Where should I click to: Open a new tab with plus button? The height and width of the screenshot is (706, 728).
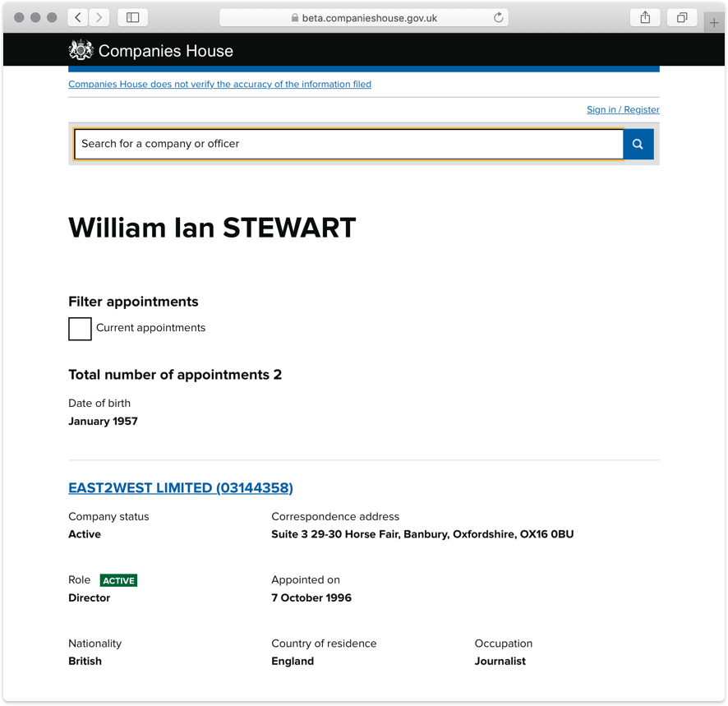[713, 23]
